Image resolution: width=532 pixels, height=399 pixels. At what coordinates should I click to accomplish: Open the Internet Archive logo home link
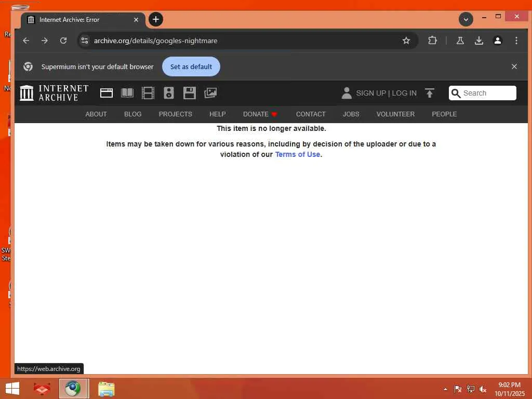point(54,93)
